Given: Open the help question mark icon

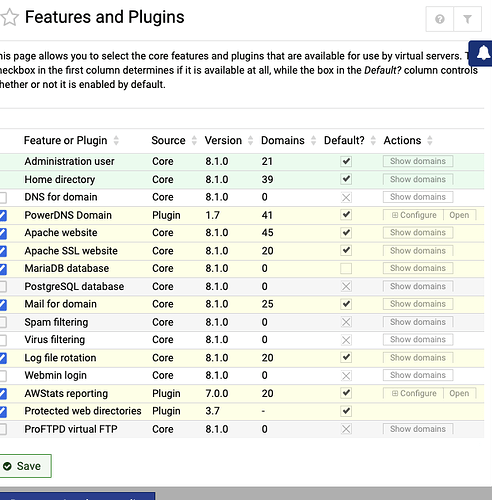Looking at the screenshot, I should 440,19.
